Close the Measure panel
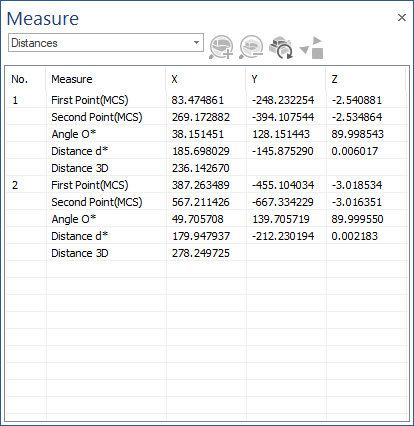 point(402,18)
